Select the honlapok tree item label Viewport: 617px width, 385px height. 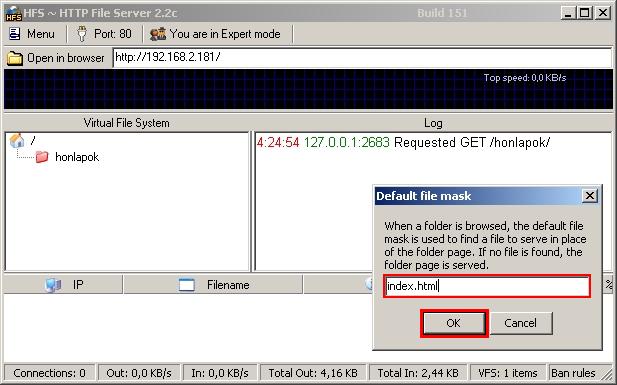(77, 157)
